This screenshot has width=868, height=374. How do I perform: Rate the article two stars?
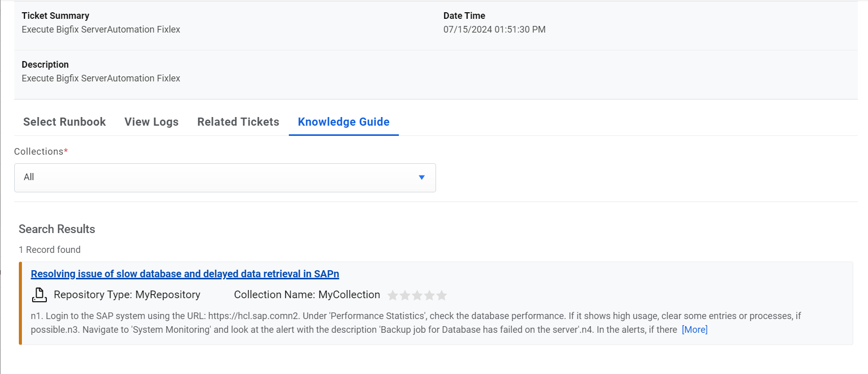405,295
